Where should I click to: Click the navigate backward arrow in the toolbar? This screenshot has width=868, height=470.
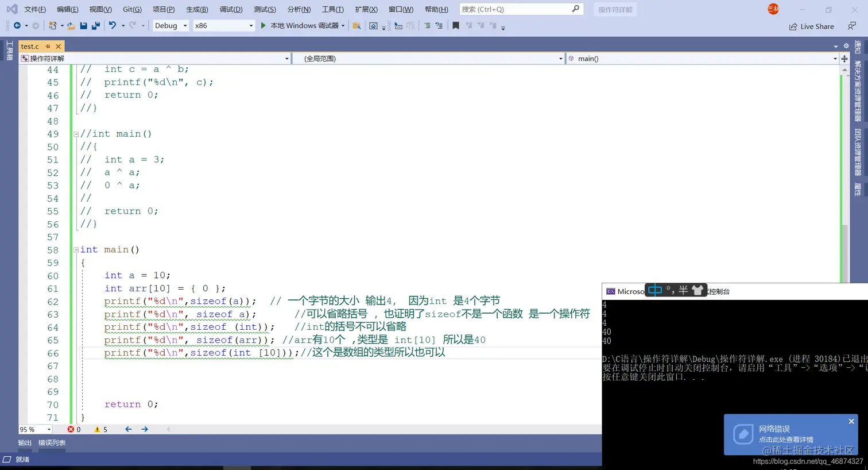pos(17,26)
